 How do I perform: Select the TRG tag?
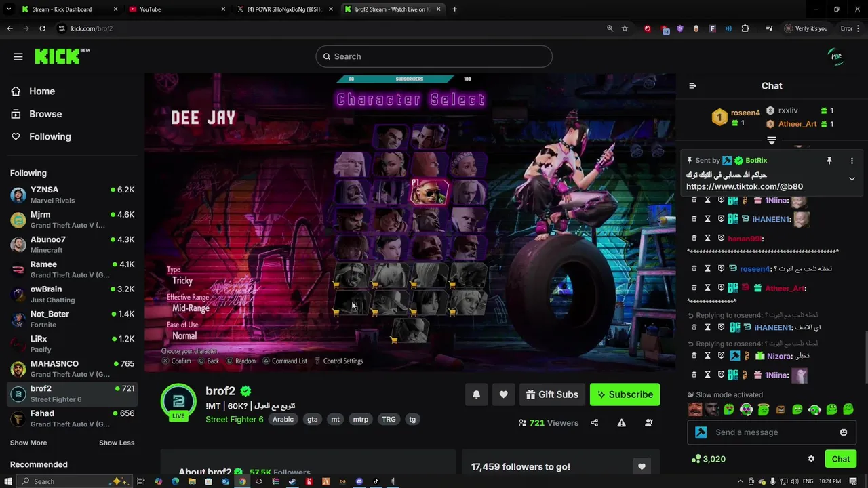[x=389, y=419]
